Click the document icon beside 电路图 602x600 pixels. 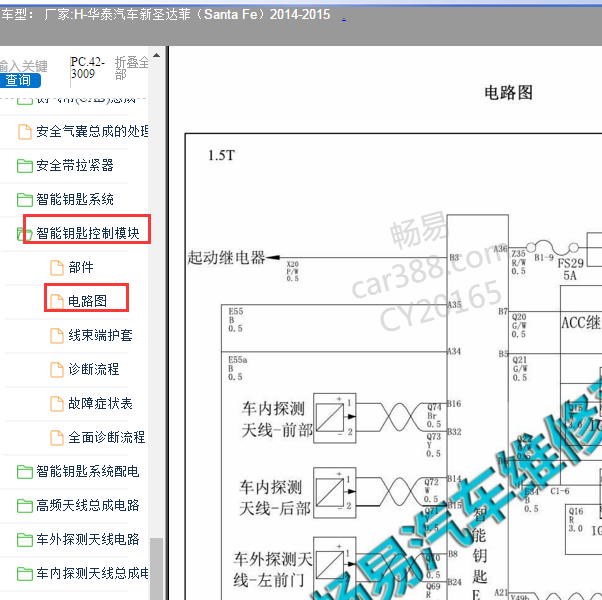[57, 301]
